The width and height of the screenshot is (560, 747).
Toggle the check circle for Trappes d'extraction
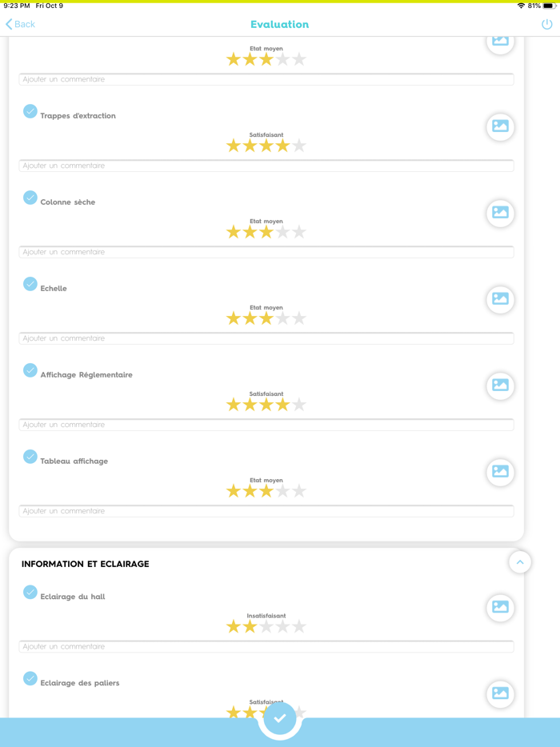coord(30,112)
